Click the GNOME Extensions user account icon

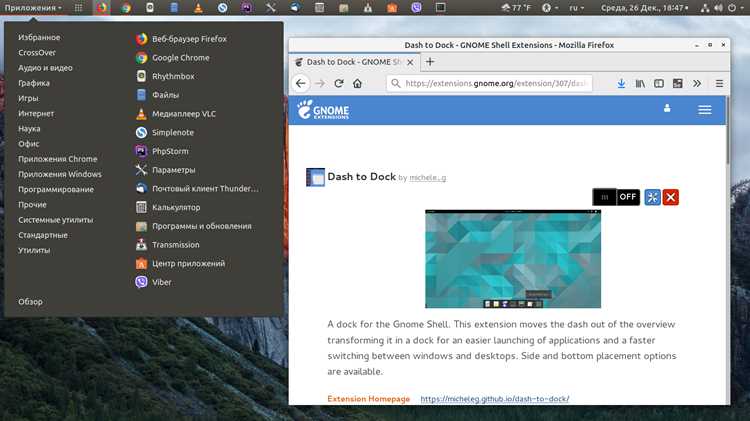(x=667, y=109)
